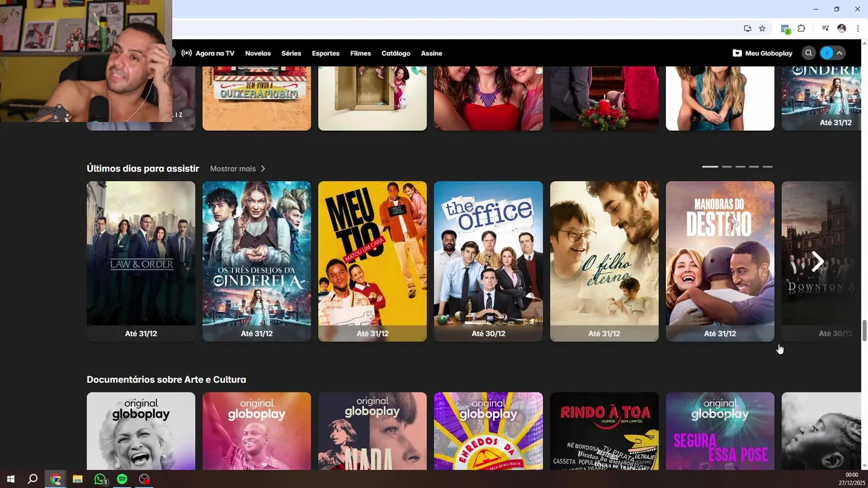Expand the chevron next to Mostrar mais

pos(263,169)
